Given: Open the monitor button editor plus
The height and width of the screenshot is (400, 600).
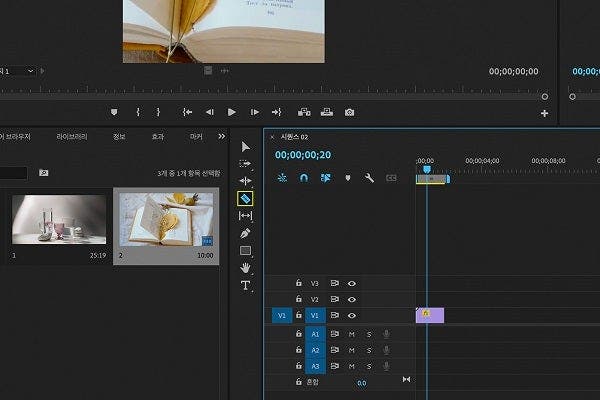Looking at the screenshot, I should pos(545,113).
